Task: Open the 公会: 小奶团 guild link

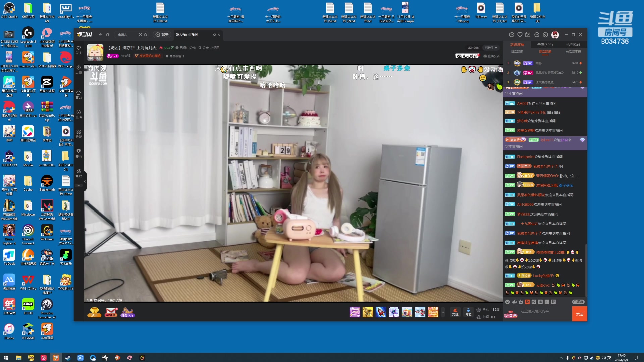Action: pyautogui.click(x=209, y=48)
